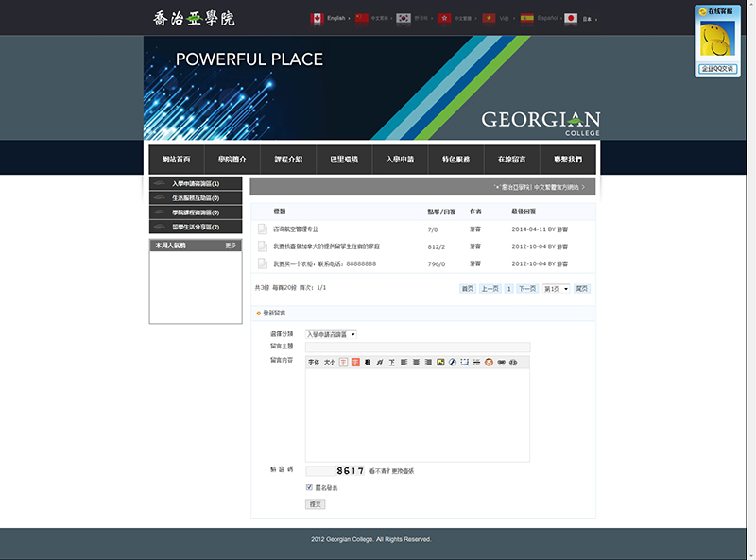
Task: Click the Việt language link
Action: (x=505, y=18)
